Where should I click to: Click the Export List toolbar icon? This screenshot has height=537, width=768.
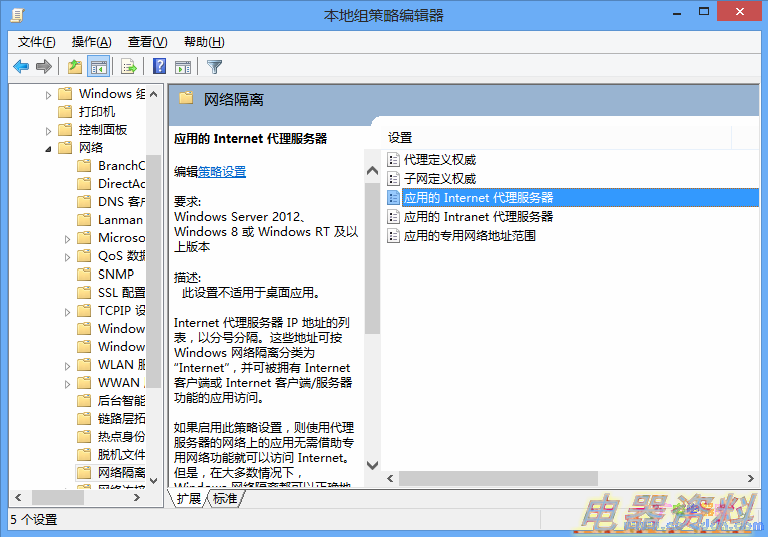click(128, 67)
